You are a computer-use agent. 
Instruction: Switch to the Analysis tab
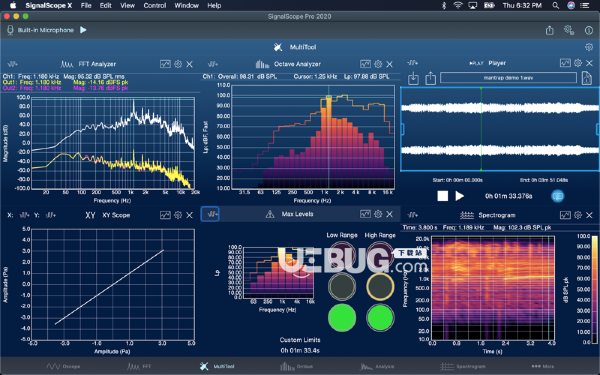click(377, 367)
